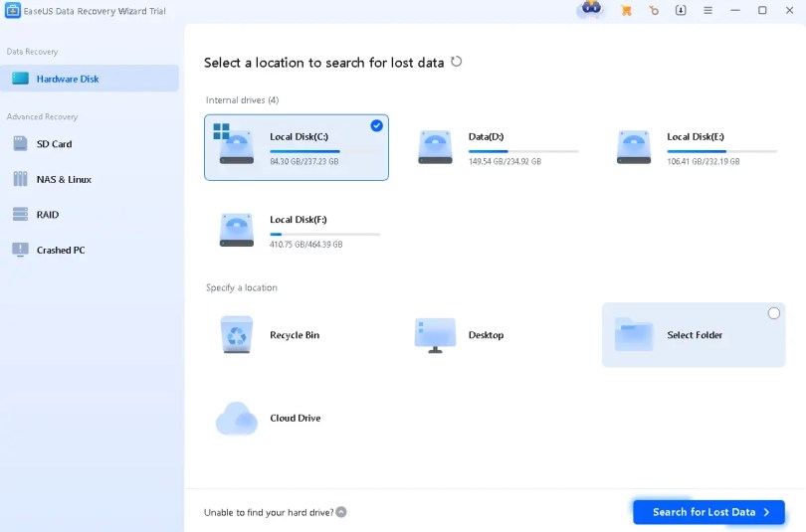Click the Local Disk(C:) label

click(300, 136)
